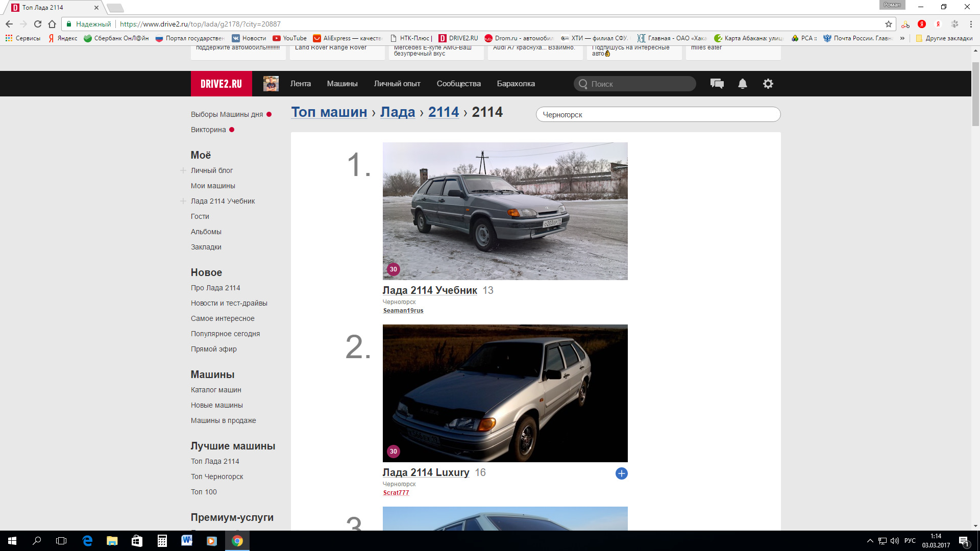The width and height of the screenshot is (980, 551).
Task: Show hidden tray icons with the chevron
Action: pyautogui.click(x=870, y=541)
